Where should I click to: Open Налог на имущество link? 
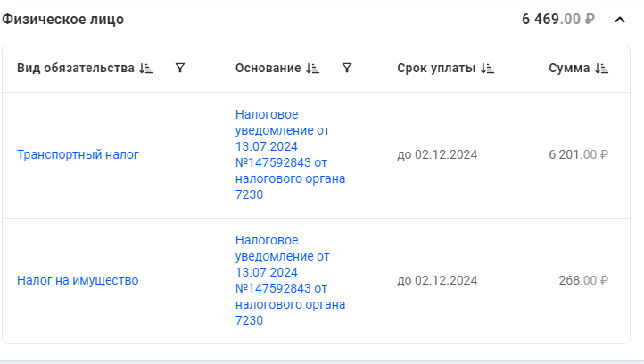78,281
